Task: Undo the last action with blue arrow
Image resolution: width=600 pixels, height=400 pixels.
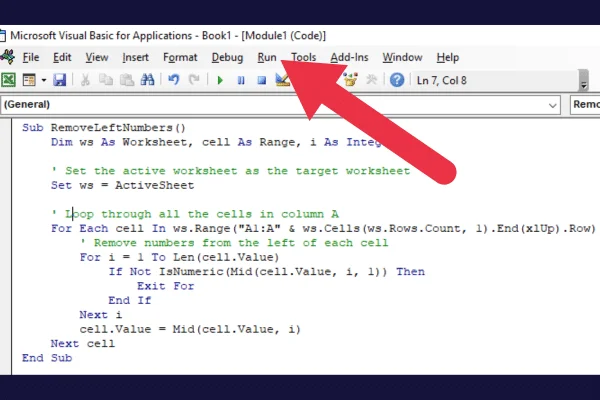Action: 173,80
